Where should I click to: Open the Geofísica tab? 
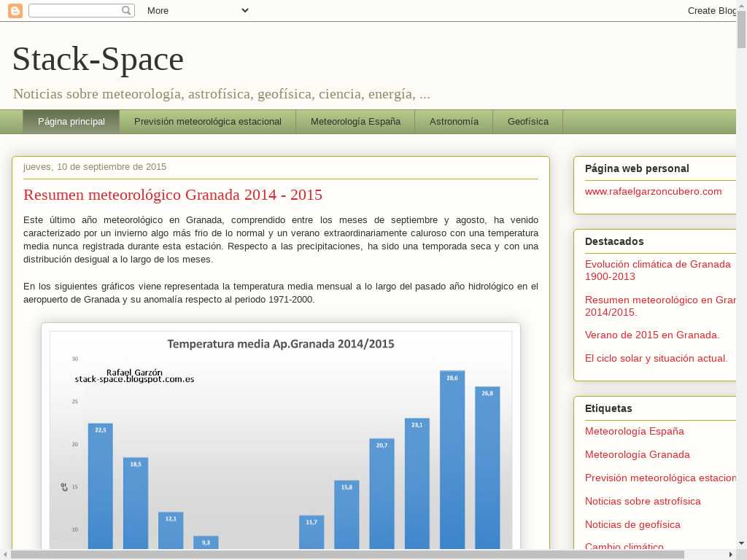click(528, 122)
